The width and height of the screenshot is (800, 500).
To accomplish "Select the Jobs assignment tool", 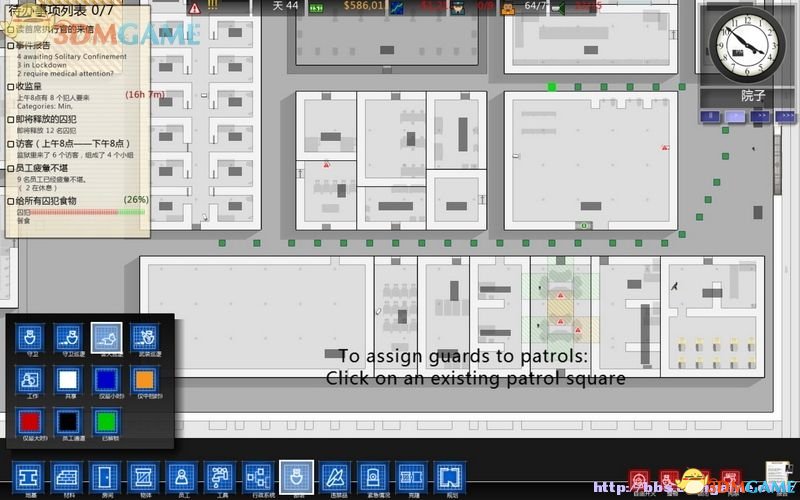I will point(30,380).
